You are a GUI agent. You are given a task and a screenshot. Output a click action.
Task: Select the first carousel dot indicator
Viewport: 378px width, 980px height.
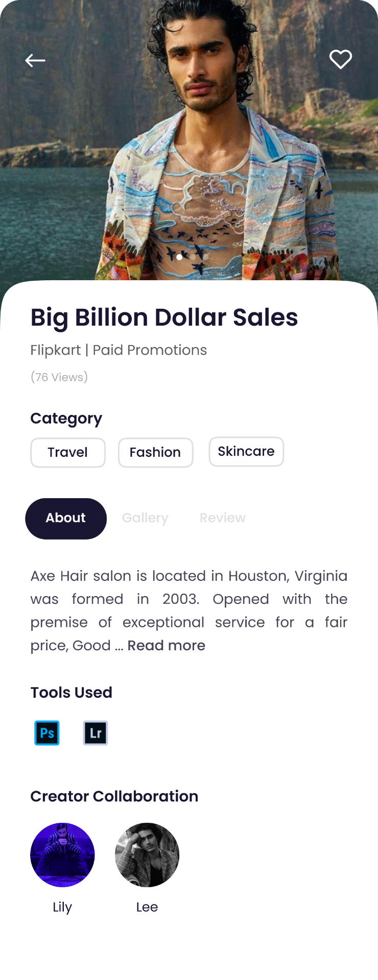[x=179, y=257]
